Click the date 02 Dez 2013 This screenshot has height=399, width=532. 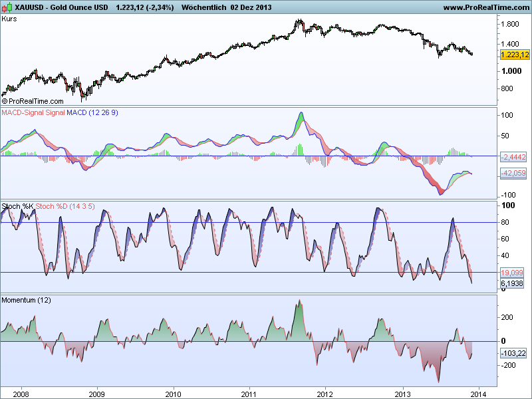tap(251, 7)
